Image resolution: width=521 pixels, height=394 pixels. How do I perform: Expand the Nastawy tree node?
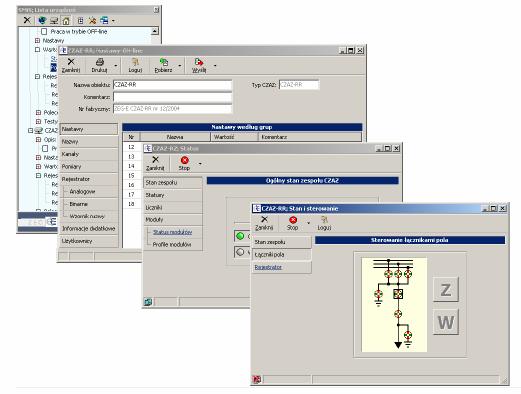click(37, 41)
